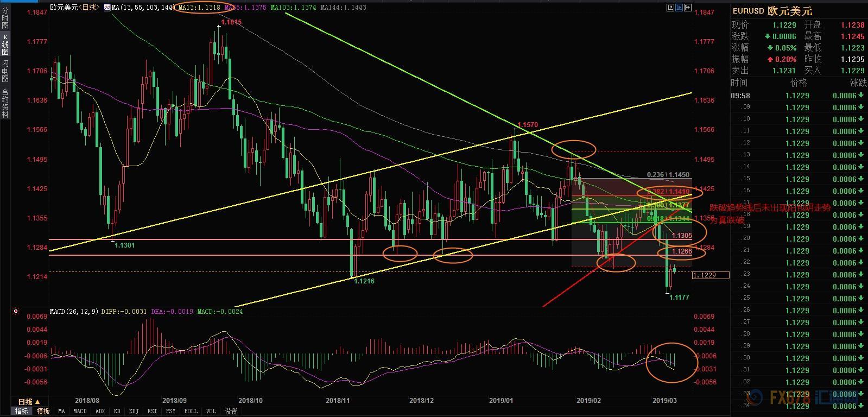Click the 涨幅 value 0.05%

coord(785,48)
